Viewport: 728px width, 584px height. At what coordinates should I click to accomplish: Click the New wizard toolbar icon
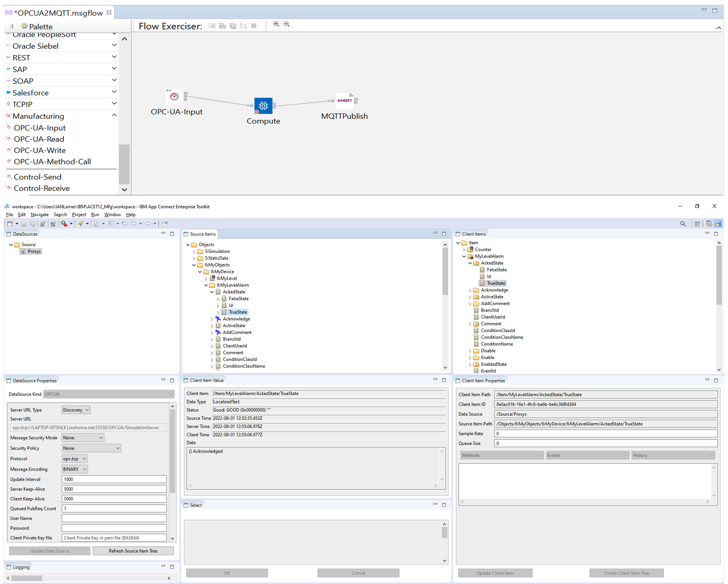10,224
